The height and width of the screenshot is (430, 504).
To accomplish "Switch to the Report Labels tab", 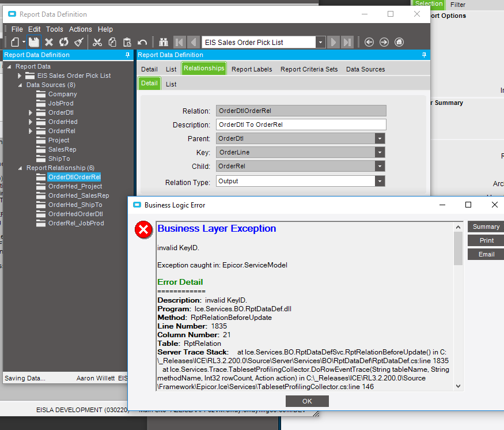I will (251, 69).
